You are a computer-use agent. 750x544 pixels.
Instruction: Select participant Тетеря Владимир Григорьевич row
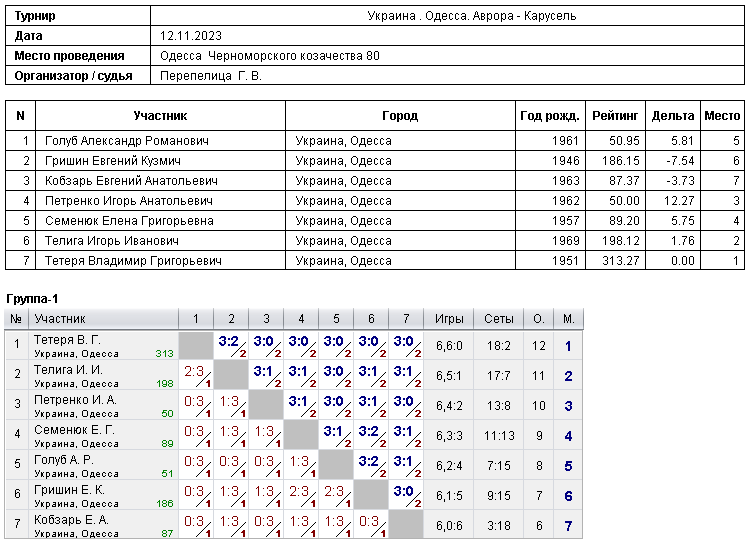click(375, 260)
